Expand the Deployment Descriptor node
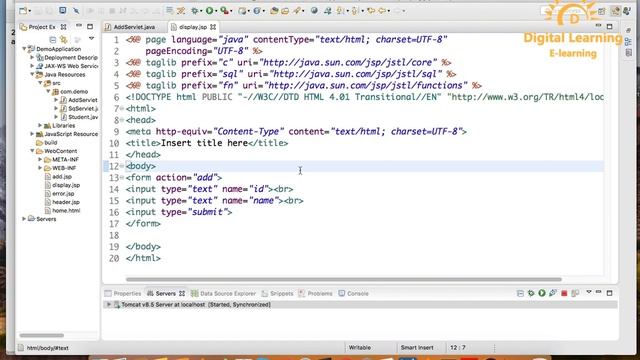640x360 pixels. coord(32,58)
